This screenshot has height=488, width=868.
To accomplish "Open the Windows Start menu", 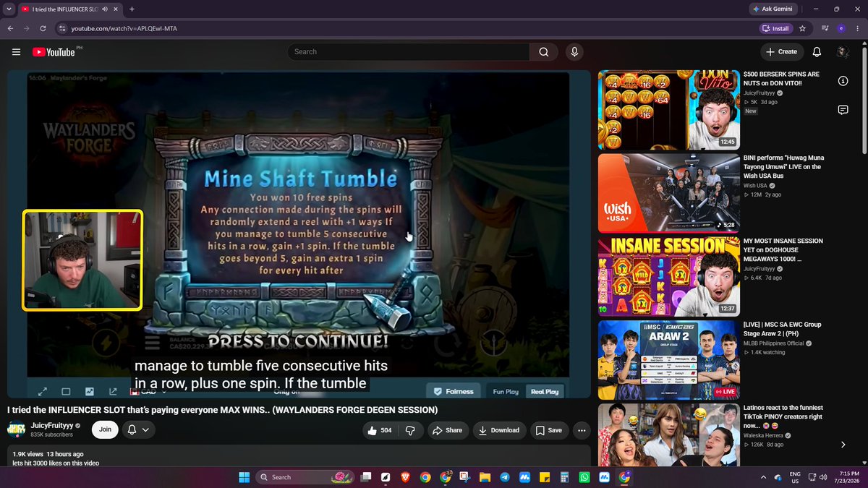I will (244, 477).
